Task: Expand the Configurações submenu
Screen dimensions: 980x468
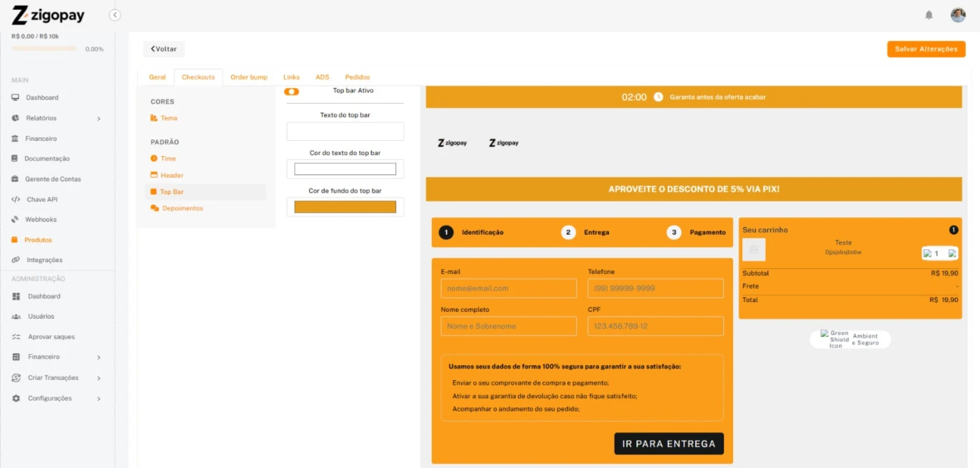Action: [x=99, y=399]
